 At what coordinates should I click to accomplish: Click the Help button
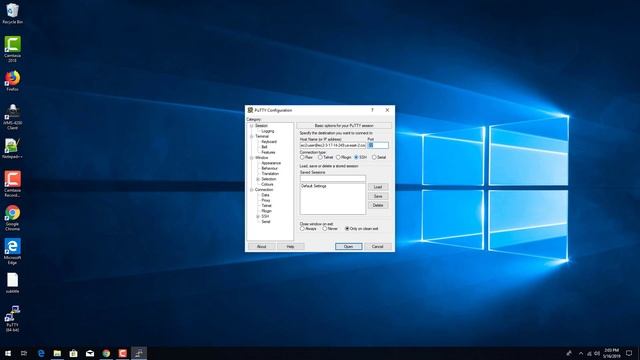click(x=291, y=247)
